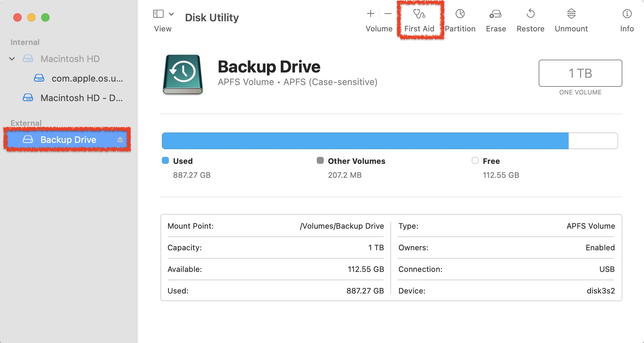The width and height of the screenshot is (644, 343).
Task: Show Info for Backup Drive
Action: click(627, 19)
